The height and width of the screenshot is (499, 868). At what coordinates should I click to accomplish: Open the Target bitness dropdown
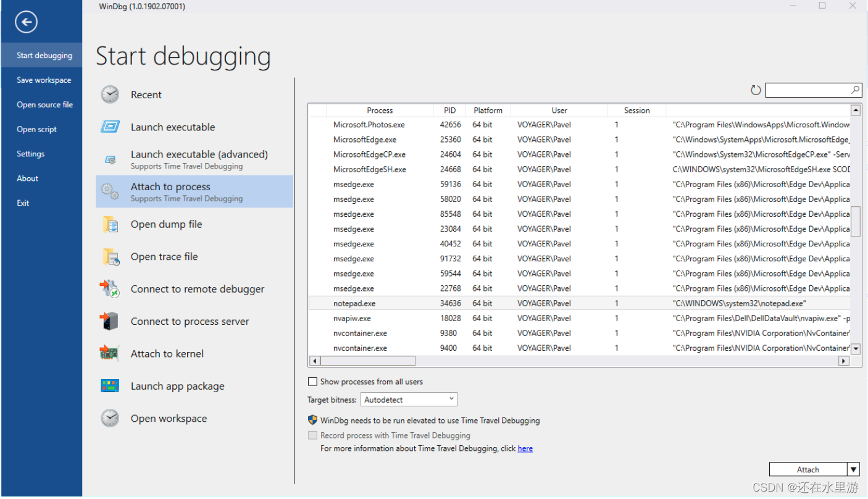[409, 400]
